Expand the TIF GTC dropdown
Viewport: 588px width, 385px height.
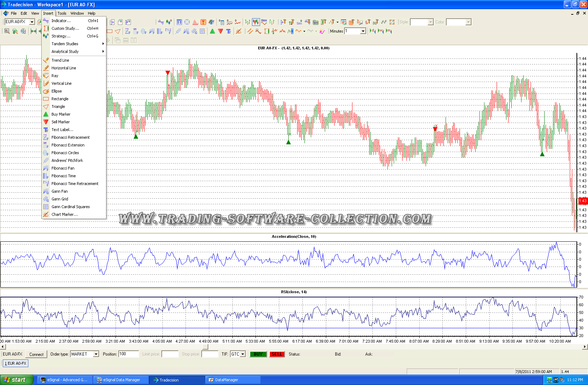coord(243,354)
